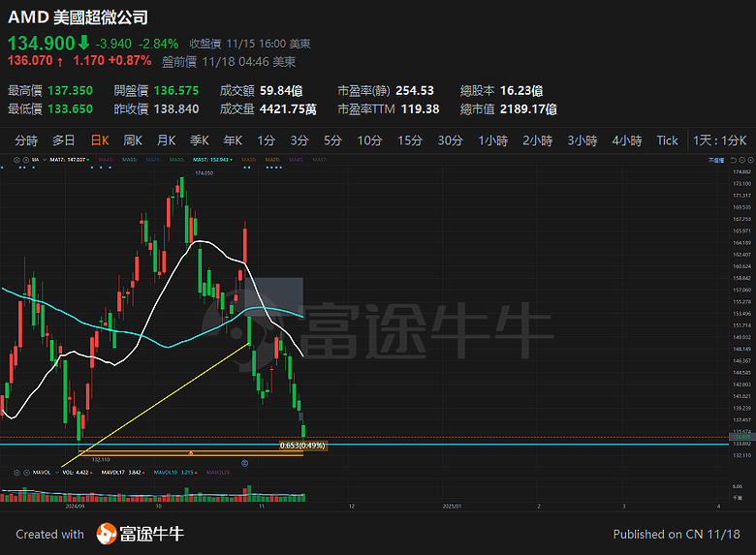
Task: Open MAVOL indicator settings gear icon
Action: click(x=16, y=473)
